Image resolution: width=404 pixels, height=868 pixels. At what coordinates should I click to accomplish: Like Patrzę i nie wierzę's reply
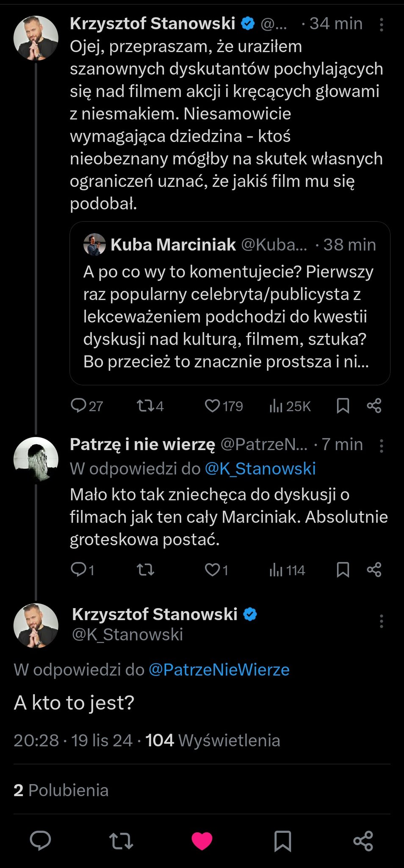[x=212, y=570]
